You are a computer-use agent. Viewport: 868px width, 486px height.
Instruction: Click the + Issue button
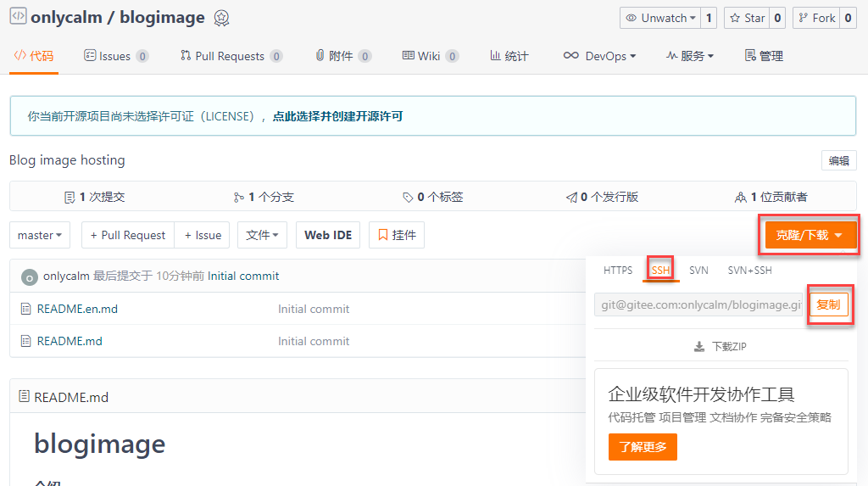tap(203, 235)
